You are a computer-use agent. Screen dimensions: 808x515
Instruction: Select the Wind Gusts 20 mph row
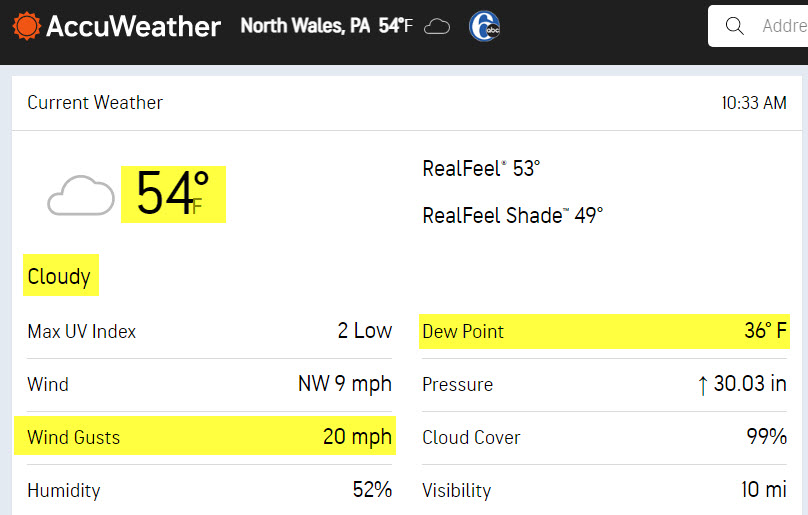pyautogui.click(x=205, y=436)
